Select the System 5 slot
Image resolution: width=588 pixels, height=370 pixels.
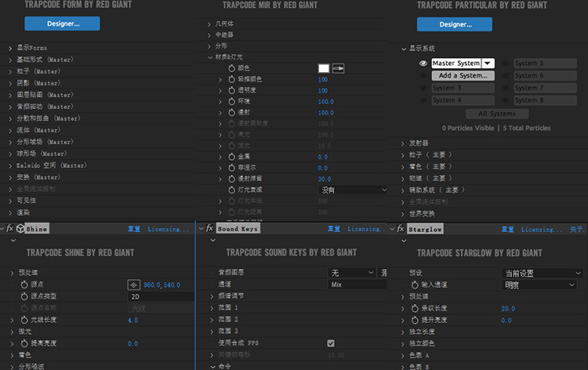pyautogui.click(x=545, y=63)
